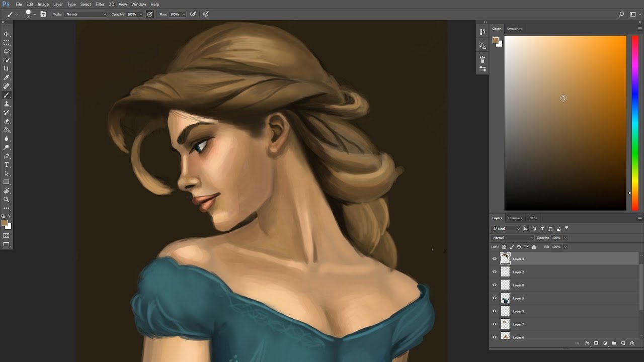This screenshot has height=362, width=644.
Task: Open the Brush Settings panel toggle
Action: tap(43, 14)
